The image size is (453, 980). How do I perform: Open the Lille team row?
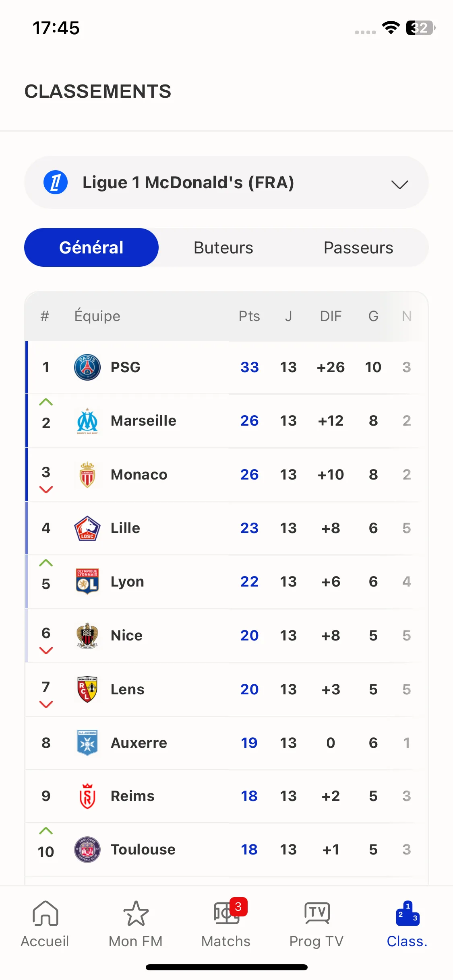(x=226, y=528)
